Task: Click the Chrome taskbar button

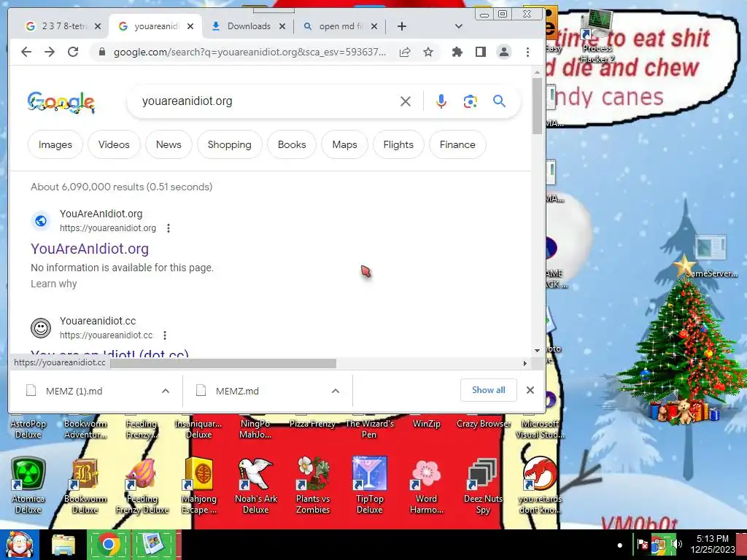Action: (109, 545)
